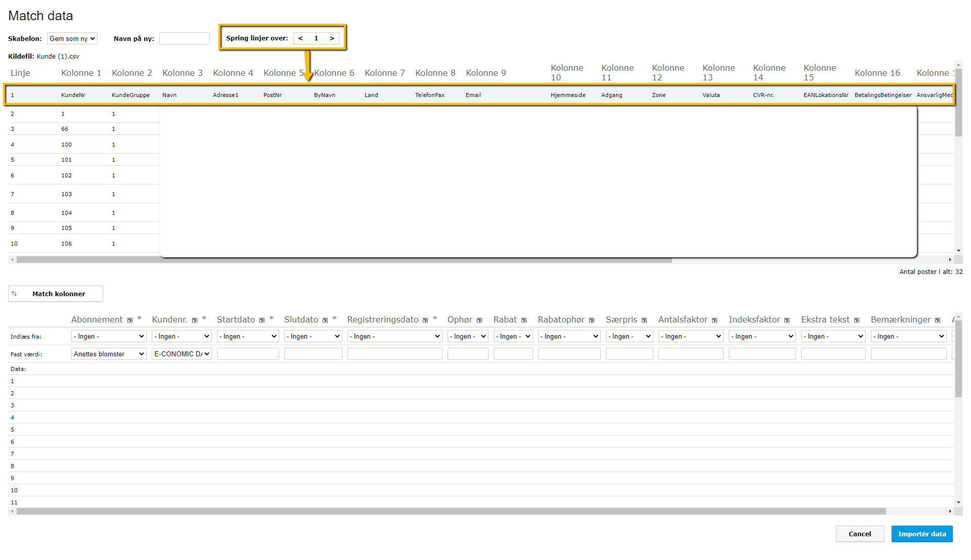Open Indlæs fra dropdown under Abonnement
This screenshot has height=560, width=971.
[109, 337]
